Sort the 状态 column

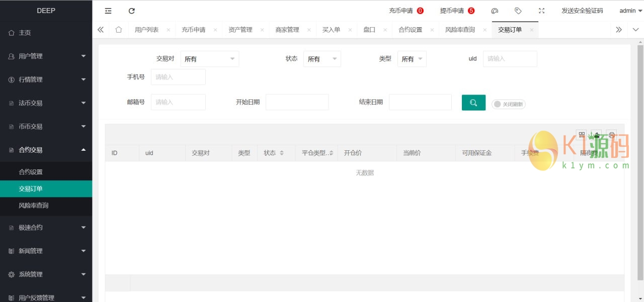(x=282, y=153)
